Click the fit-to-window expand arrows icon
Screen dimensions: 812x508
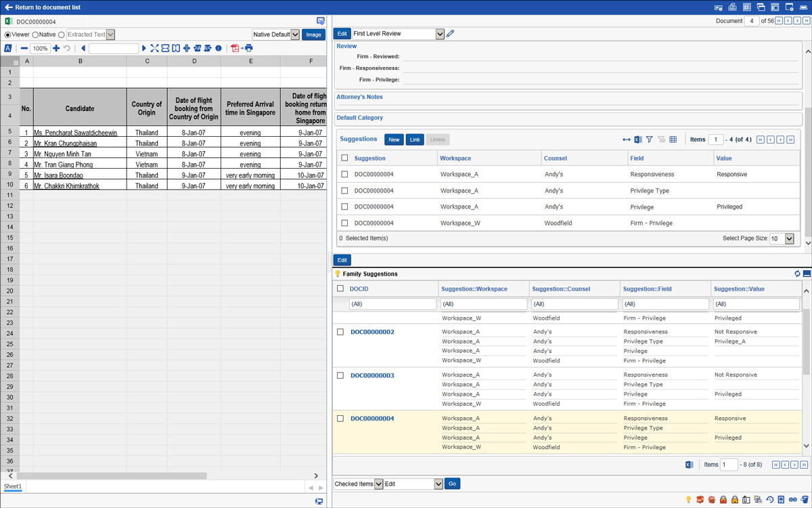(154, 49)
